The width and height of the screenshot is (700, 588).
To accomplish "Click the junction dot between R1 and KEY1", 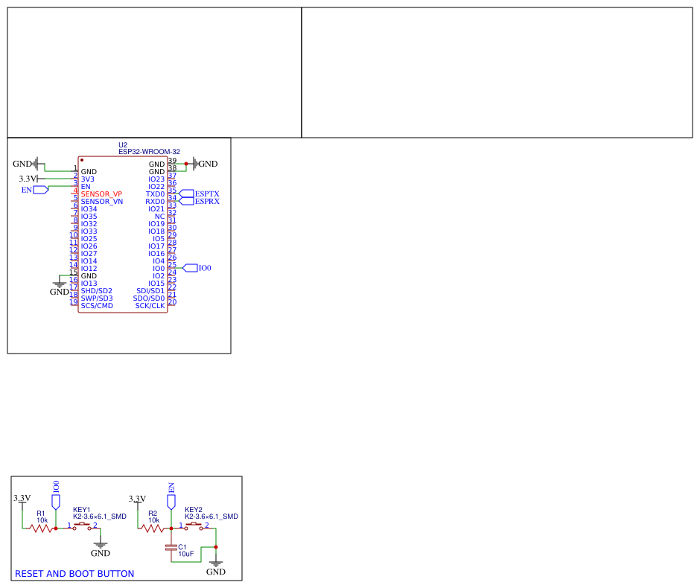I will [x=56, y=528].
